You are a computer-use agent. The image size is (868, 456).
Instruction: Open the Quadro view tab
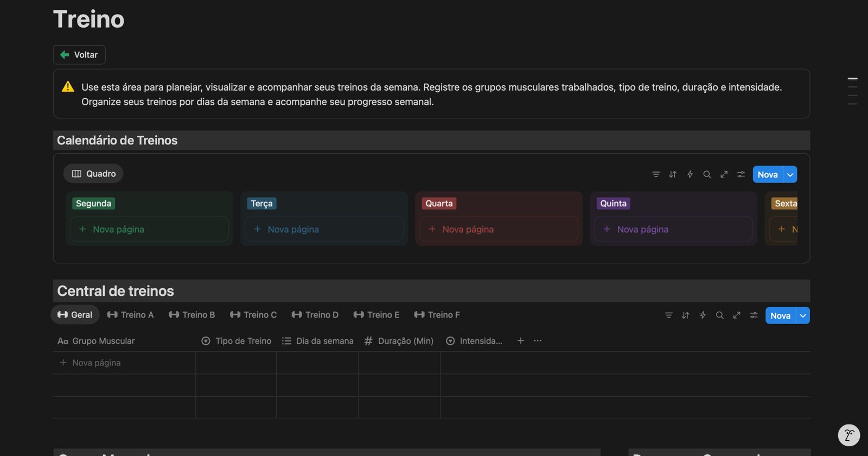tap(93, 174)
